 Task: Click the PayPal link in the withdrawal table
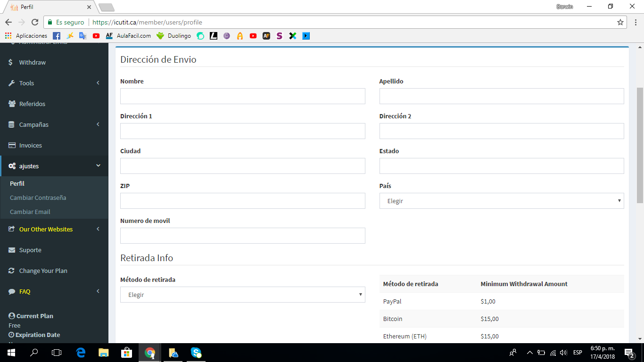pos(391,301)
